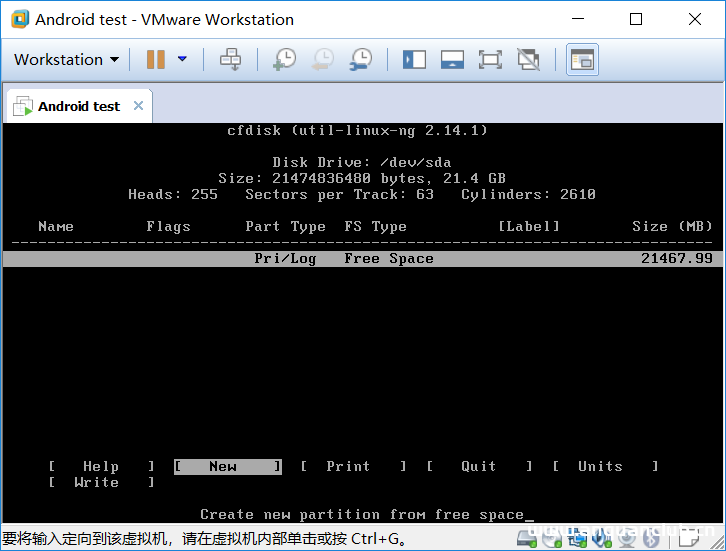726x551 pixels.
Task: Minimize the VMware Workstation window
Action: click(x=578, y=19)
